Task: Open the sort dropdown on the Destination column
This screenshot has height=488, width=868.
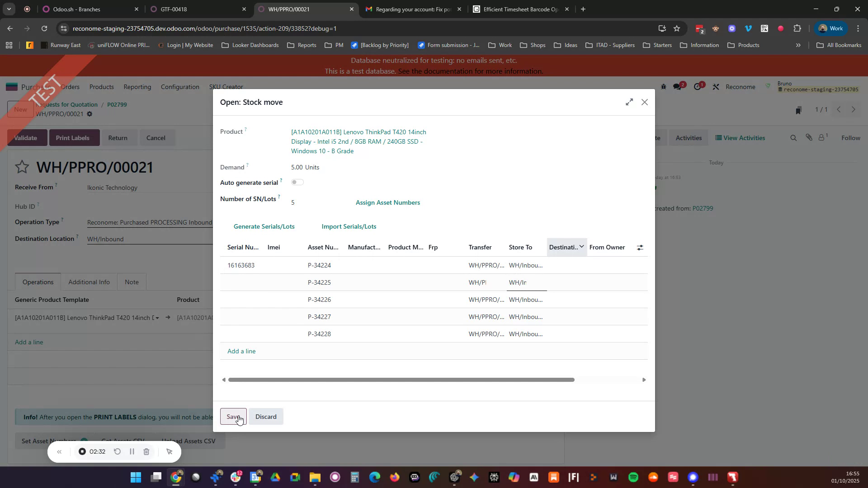Action: click(582, 247)
